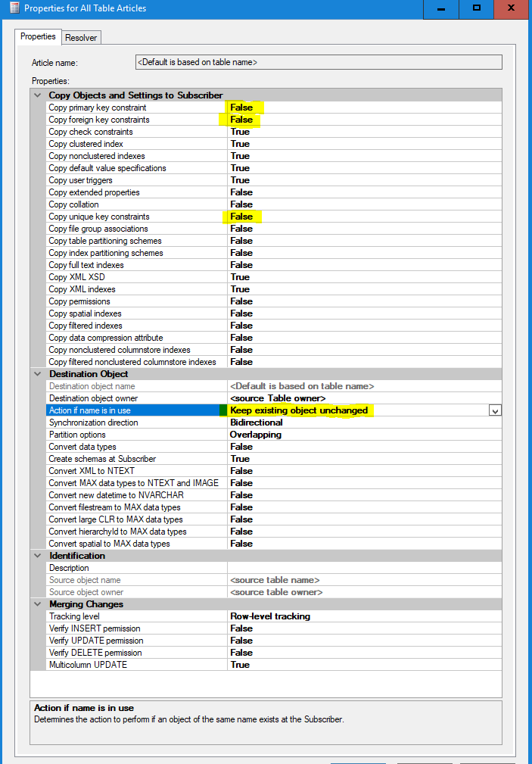Collapse the Merging Changes section
The width and height of the screenshot is (532, 764).
click(x=38, y=604)
